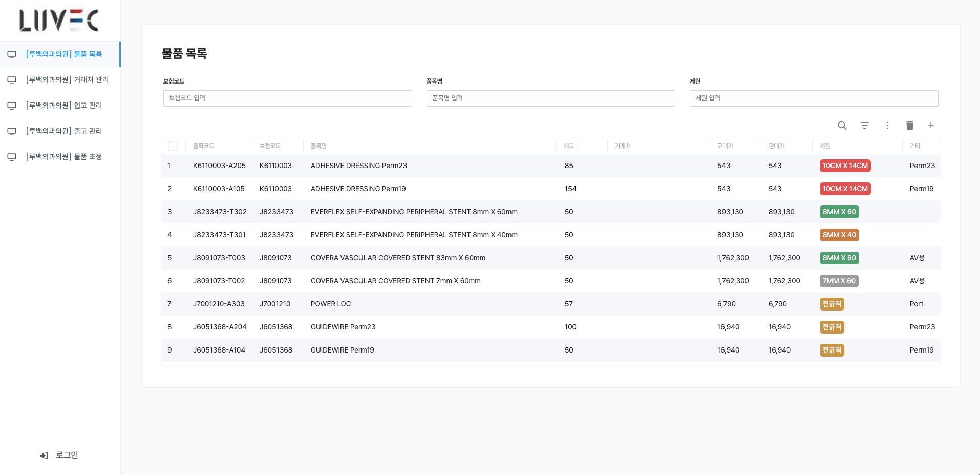Screen dimensions: 980x475
Task: Focus the 보험코드 입력 field
Action: point(287,98)
